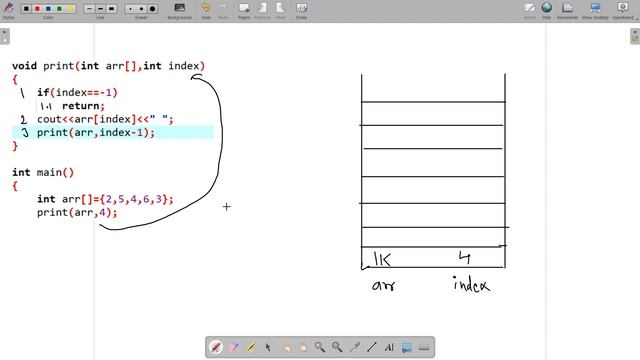Click the Erase page button

point(301,10)
